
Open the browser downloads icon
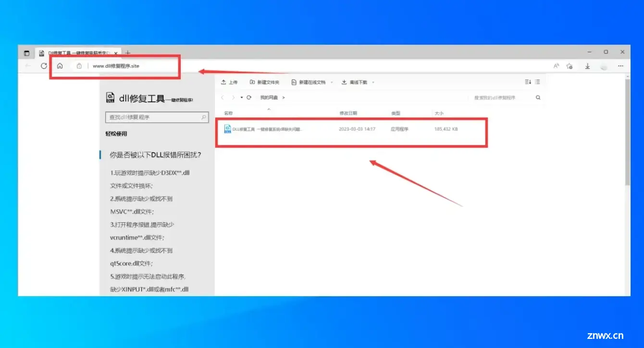click(x=587, y=66)
